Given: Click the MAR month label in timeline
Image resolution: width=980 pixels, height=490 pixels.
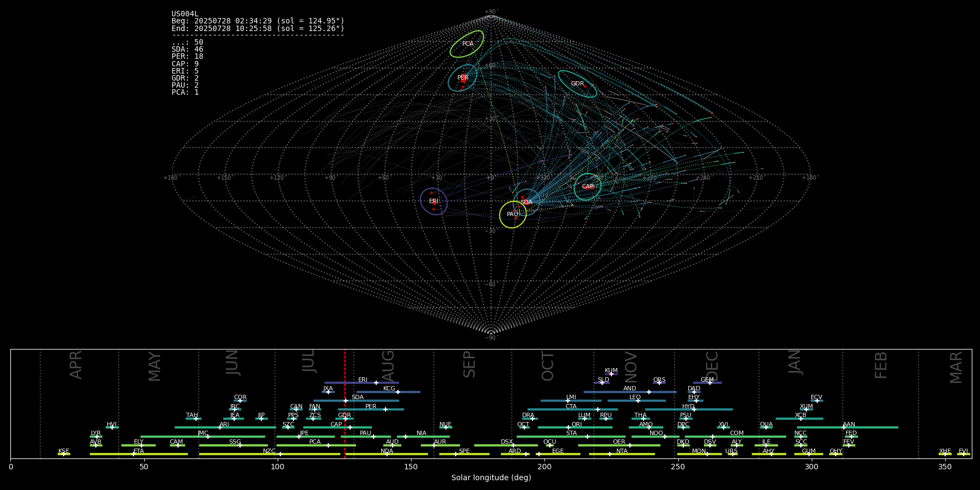Looking at the screenshot, I should tap(956, 367).
